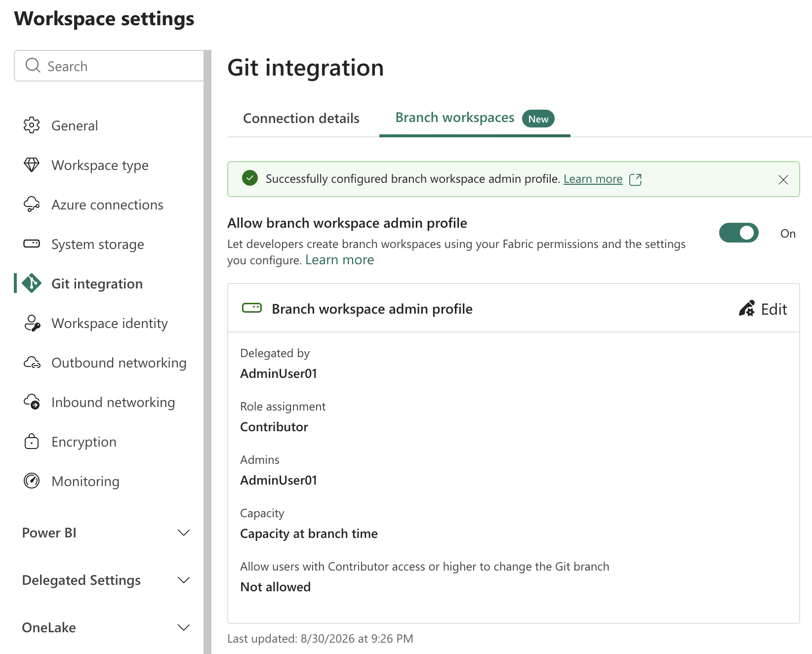Click Learn more under admin profile description
Image resolution: width=812 pixels, height=654 pixels.
[x=340, y=260]
